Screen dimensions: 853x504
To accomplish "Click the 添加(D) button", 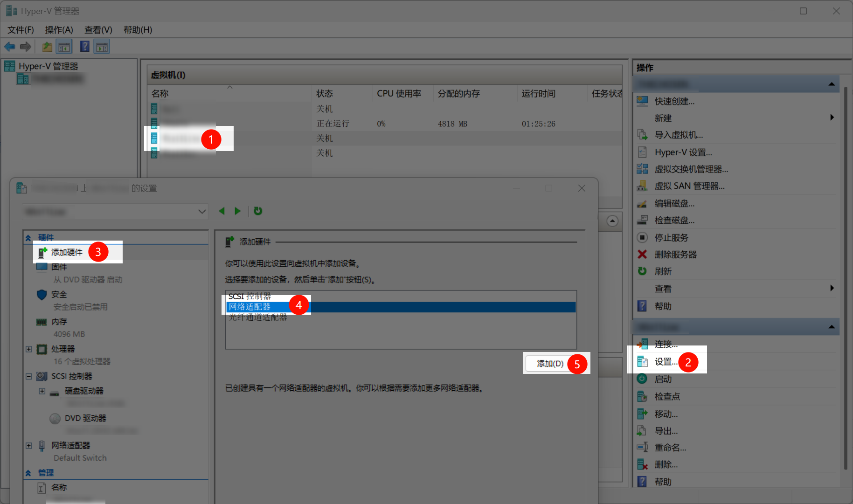I will pyautogui.click(x=550, y=364).
